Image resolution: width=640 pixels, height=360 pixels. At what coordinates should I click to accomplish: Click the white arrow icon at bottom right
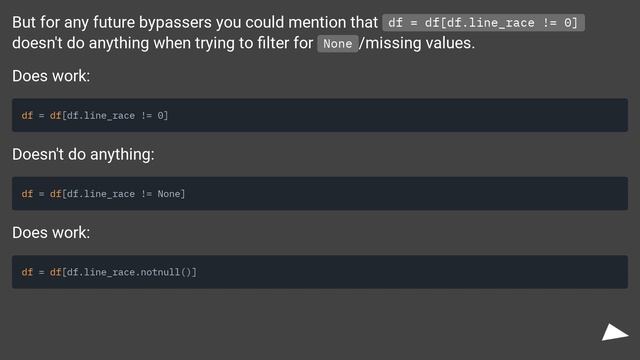tap(615, 332)
